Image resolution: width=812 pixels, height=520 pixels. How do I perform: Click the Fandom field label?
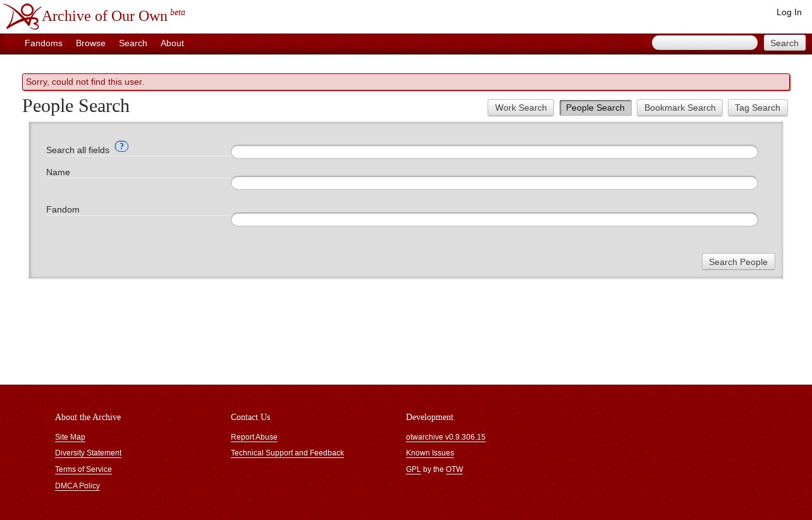(63, 209)
